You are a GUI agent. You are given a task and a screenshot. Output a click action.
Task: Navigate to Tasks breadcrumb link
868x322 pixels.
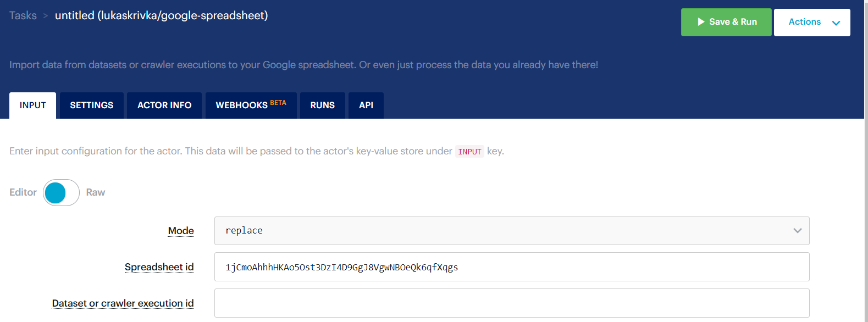click(x=23, y=15)
